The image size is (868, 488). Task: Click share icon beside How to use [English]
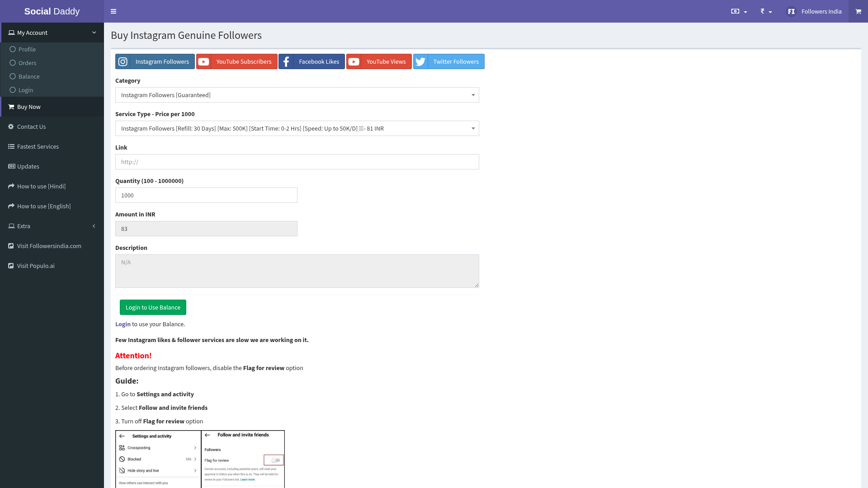click(11, 206)
